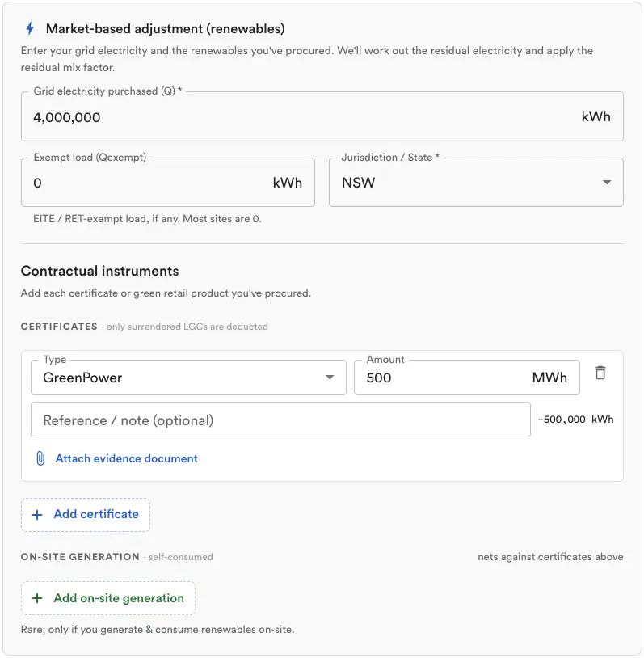Viewport: 644px width, 658px height.
Task: Click the 'nets against certificates above' note
Action: click(x=550, y=557)
